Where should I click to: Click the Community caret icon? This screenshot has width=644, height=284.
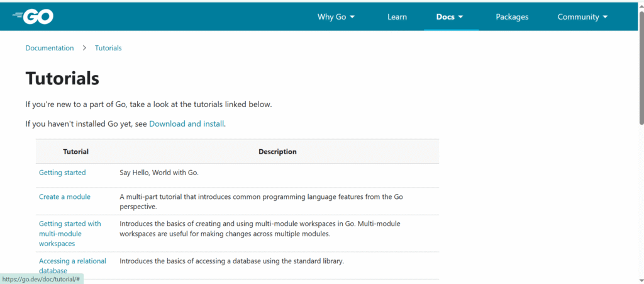coord(606,17)
